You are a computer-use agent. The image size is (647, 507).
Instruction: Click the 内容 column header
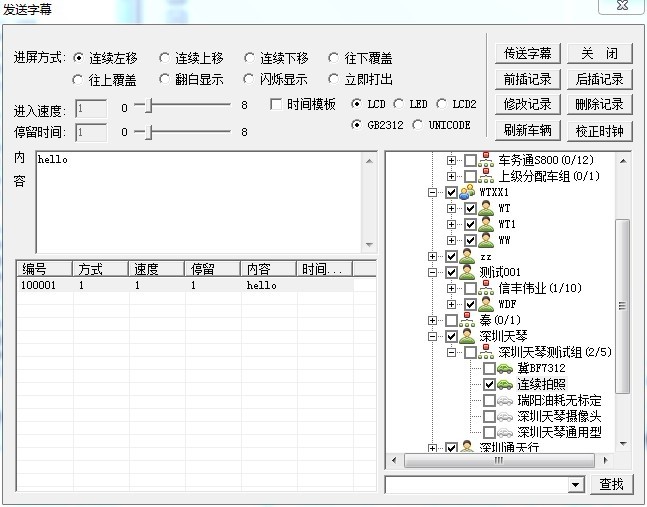(267, 269)
